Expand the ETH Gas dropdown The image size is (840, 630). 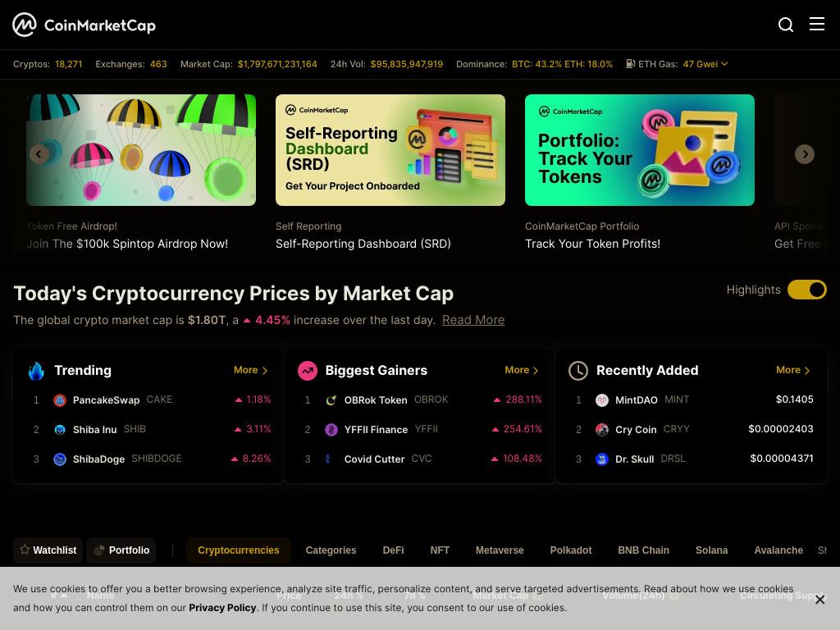[x=724, y=64]
